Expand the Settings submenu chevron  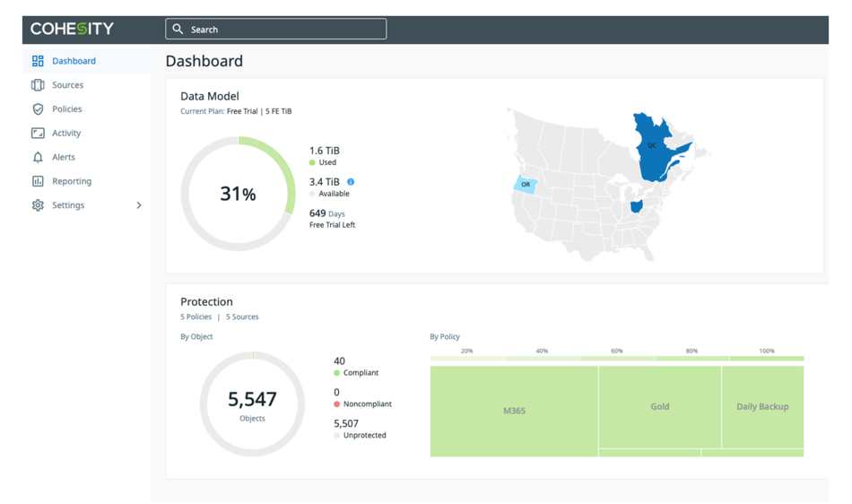[x=139, y=205]
